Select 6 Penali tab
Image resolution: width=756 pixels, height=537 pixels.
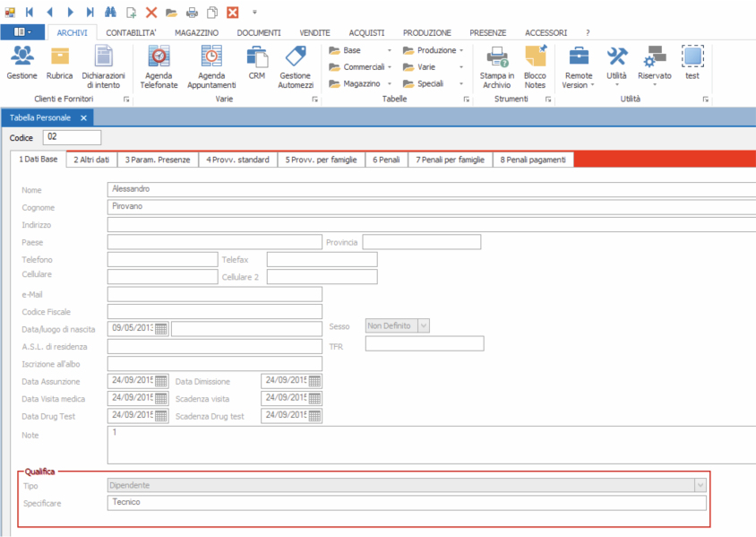(386, 160)
